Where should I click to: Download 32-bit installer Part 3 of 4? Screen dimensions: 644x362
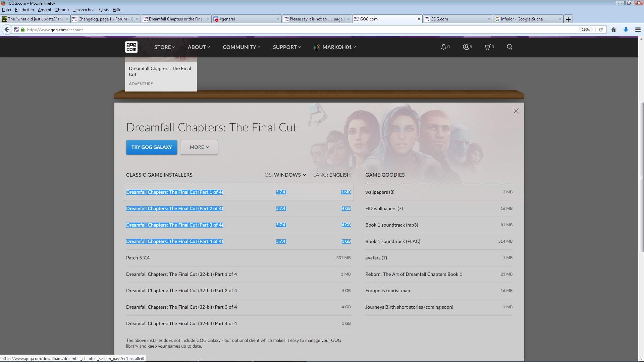pos(238,307)
